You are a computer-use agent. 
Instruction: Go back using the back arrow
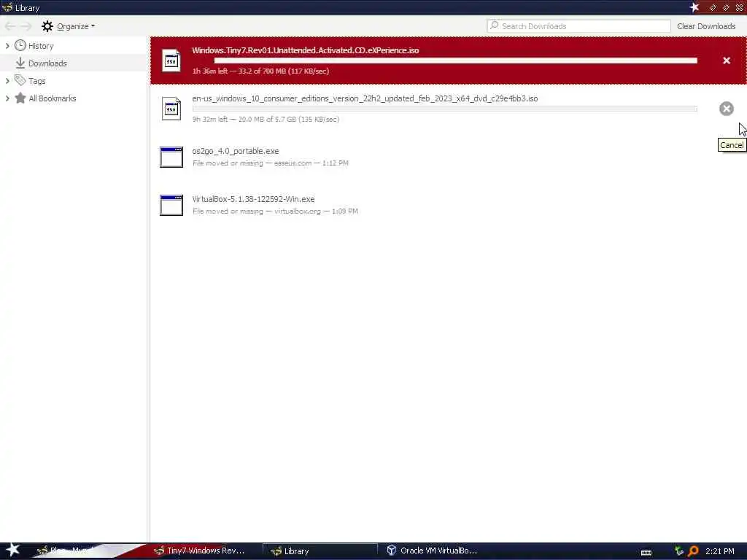pyautogui.click(x=10, y=26)
